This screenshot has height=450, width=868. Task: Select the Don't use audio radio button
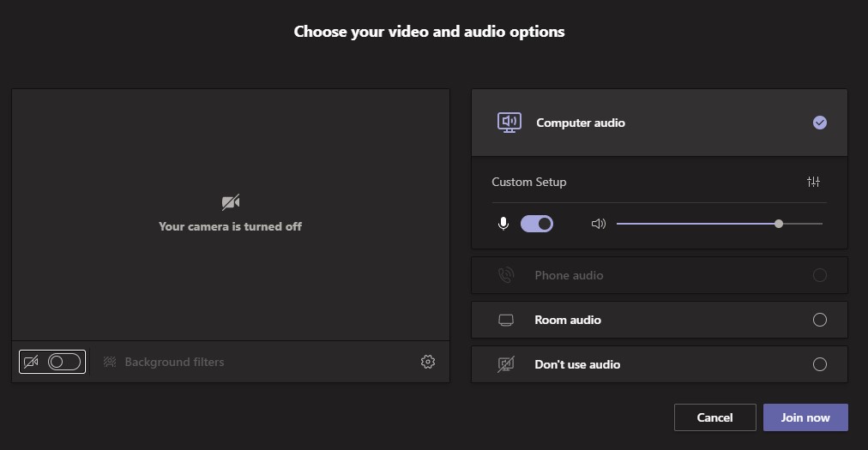(x=820, y=364)
